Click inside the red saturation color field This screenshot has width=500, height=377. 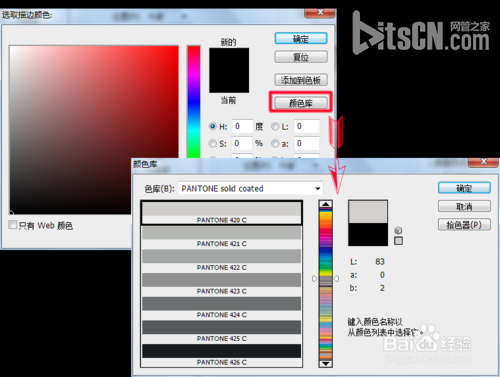[94, 130]
